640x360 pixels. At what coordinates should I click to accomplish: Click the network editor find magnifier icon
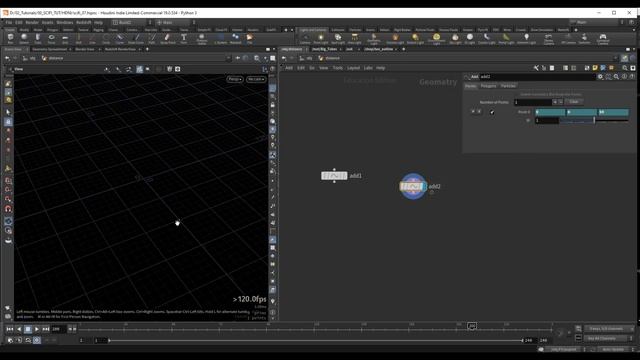(625, 68)
